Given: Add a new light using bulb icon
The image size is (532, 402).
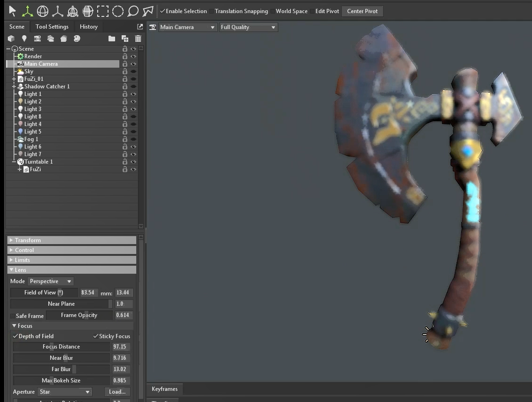Looking at the screenshot, I should 24,39.
